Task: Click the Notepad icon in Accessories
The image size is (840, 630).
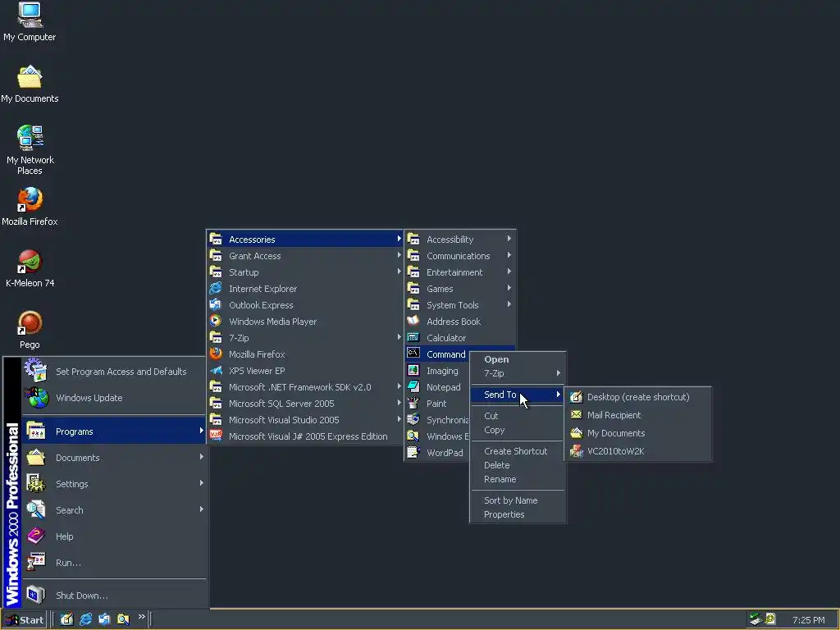Action: [413, 386]
